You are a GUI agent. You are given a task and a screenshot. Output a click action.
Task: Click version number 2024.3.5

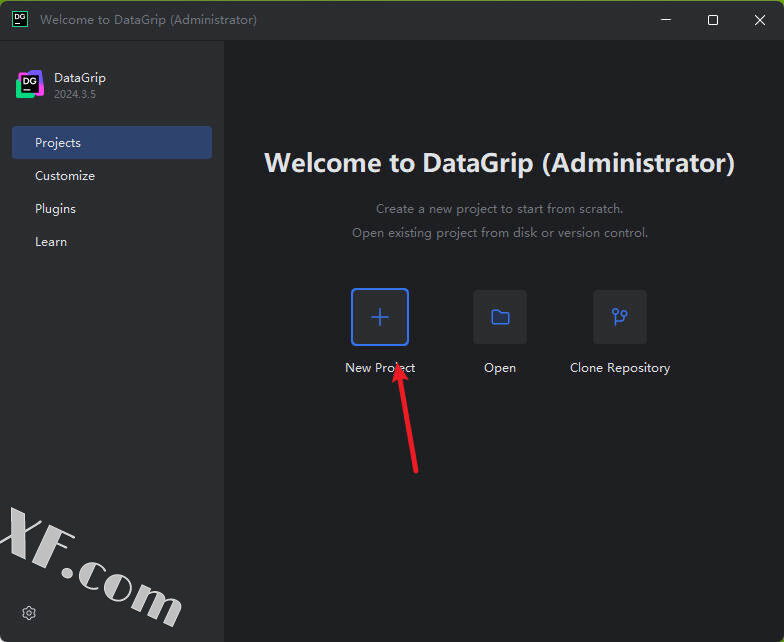click(x=75, y=94)
